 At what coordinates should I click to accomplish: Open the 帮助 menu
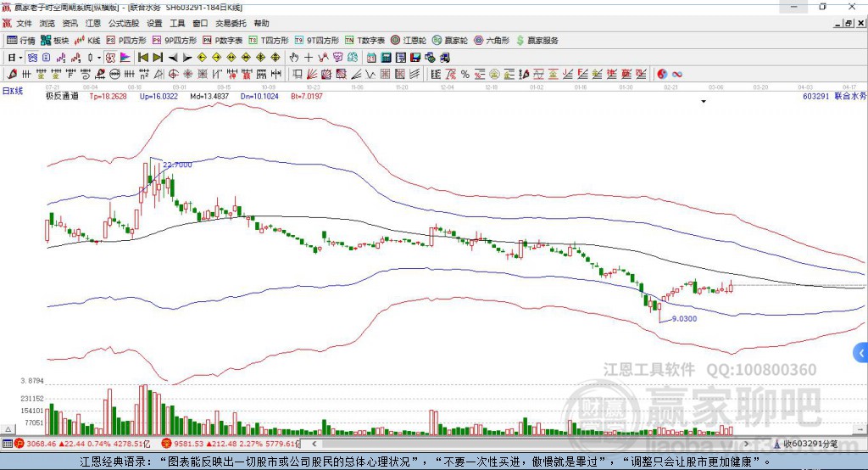tap(261, 23)
